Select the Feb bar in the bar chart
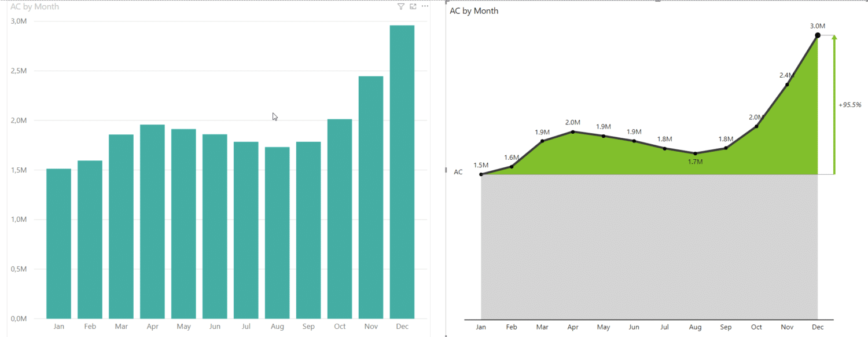The height and width of the screenshot is (337, 868). (90, 240)
